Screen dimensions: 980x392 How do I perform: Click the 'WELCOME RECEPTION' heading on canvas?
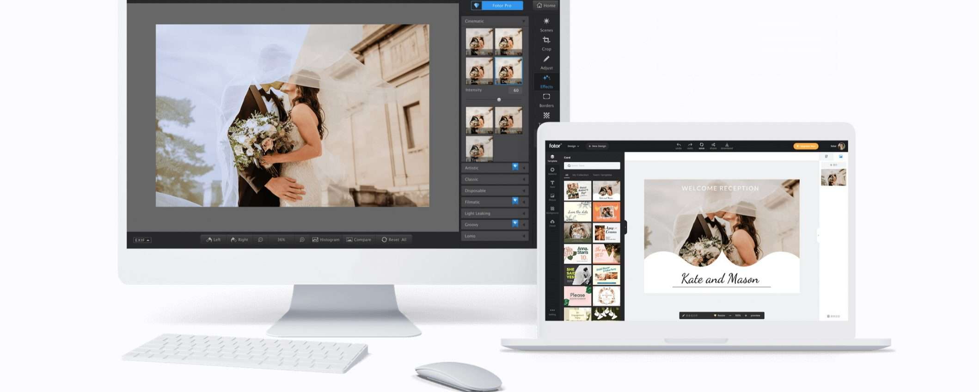[x=720, y=188]
